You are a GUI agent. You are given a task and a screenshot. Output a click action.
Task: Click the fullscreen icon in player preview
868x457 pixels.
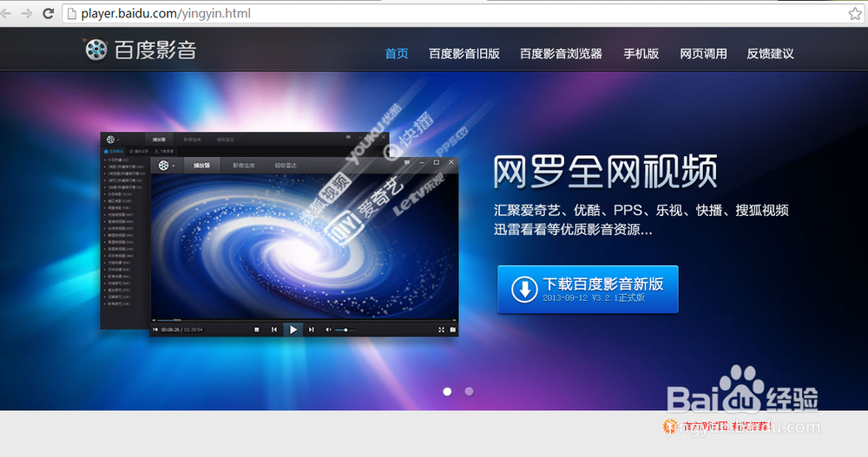point(441,330)
